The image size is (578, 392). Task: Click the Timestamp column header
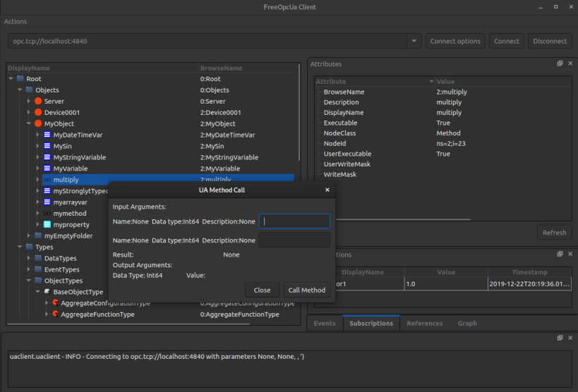tap(529, 272)
